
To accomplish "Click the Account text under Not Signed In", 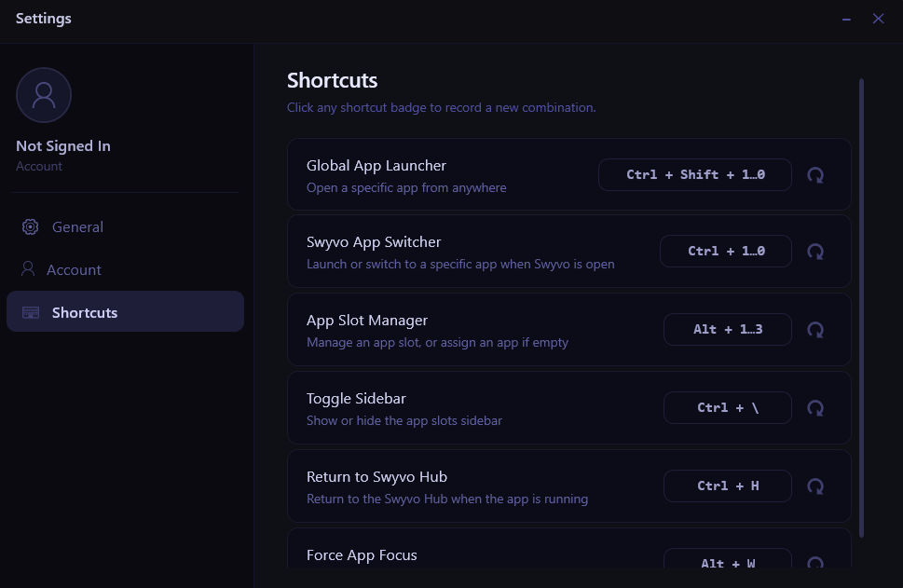I will pos(38,167).
